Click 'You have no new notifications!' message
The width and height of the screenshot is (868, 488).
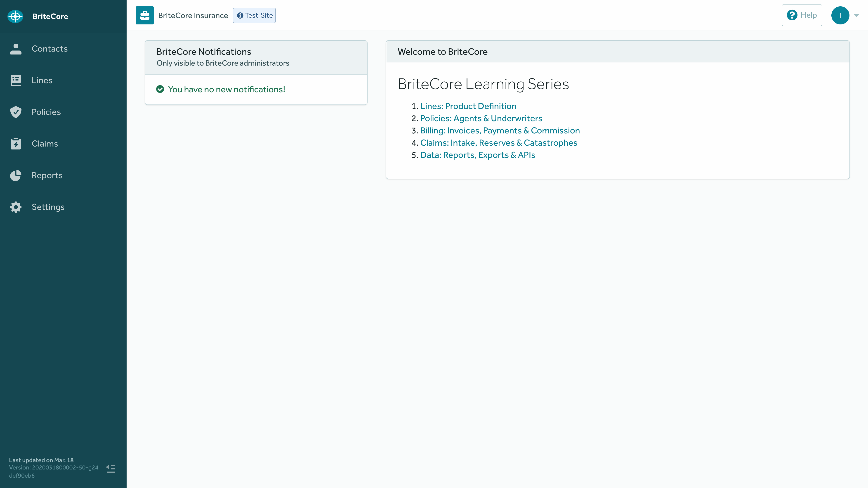(226, 89)
